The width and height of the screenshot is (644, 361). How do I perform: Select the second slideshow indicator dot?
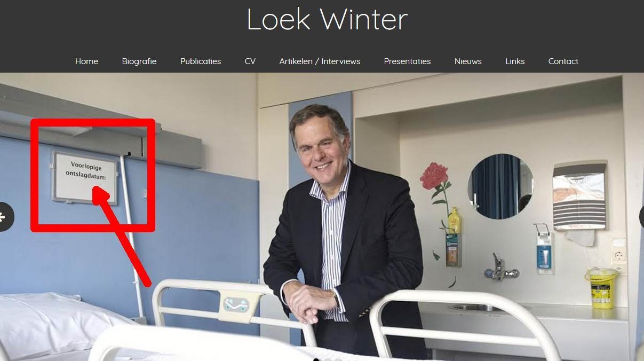coord(328,359)
